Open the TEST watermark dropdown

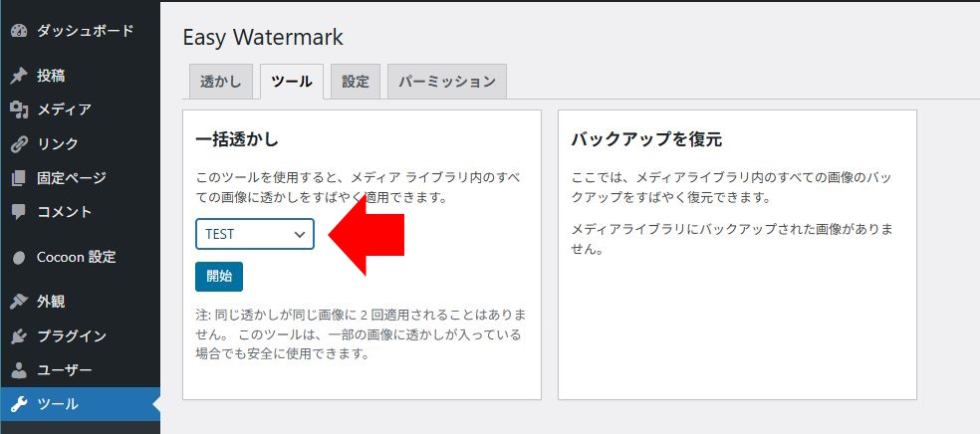tap(255, 234)
